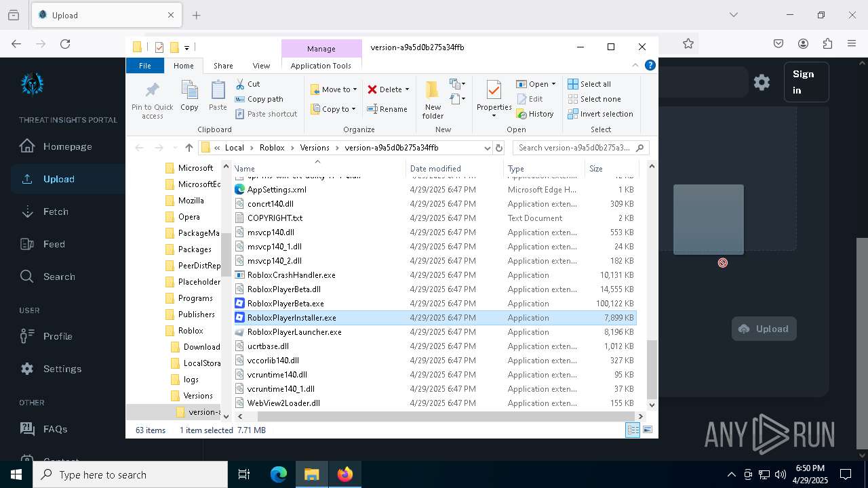
Task: Click the Copy ribbon icon
Action: point(189,96)
